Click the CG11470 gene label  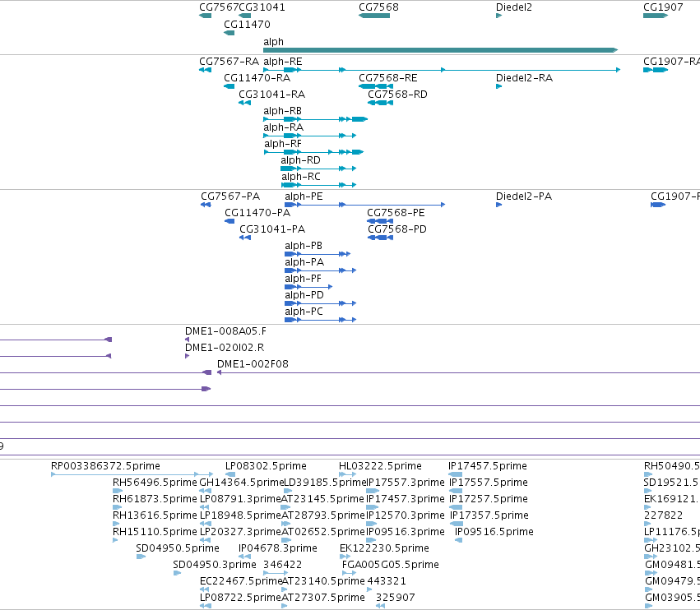247,24
